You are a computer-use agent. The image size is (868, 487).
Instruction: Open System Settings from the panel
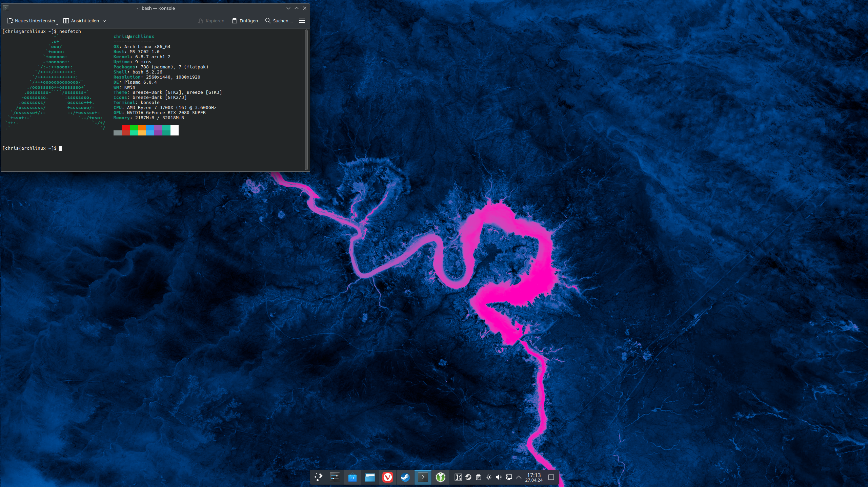click(x=335, y=477)
